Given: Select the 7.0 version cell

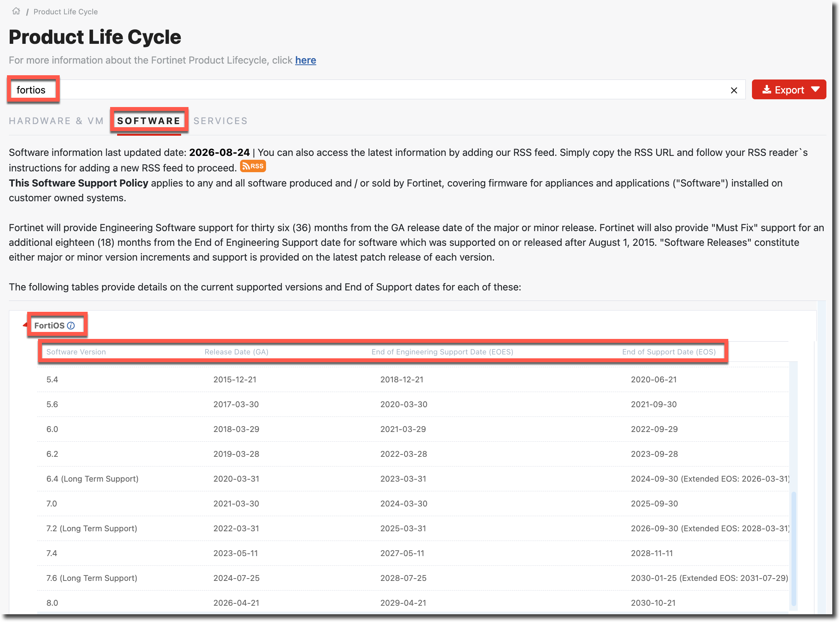Looking at the screenshot, I should point(52,504).
